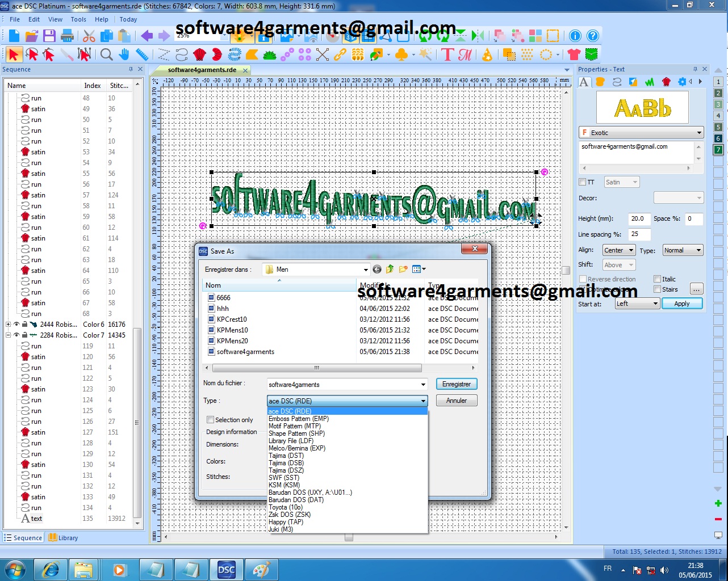Viewport: 728px width, 581px height.
Task: Click the Enregistrer button
Action: coord(457,384)
